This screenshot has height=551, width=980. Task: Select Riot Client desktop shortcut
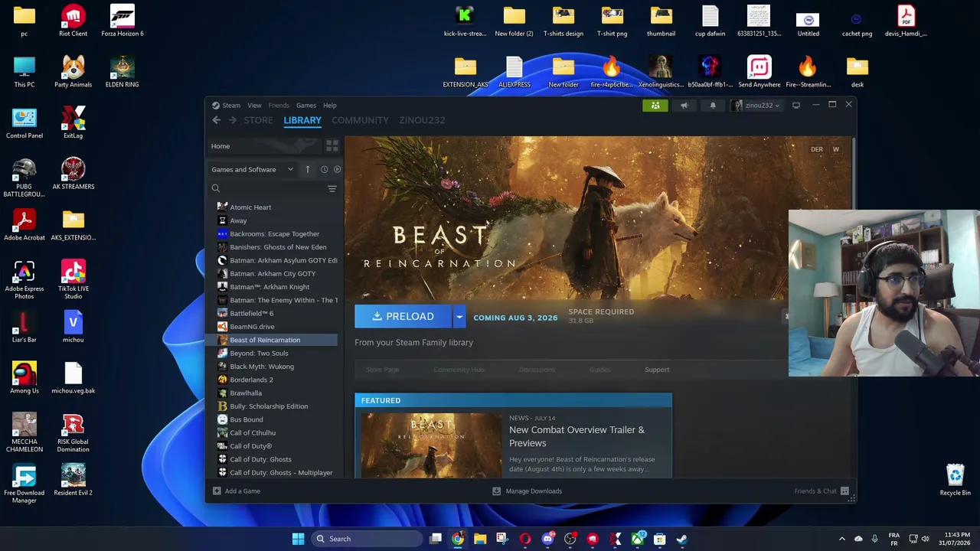tap(73, 21)
